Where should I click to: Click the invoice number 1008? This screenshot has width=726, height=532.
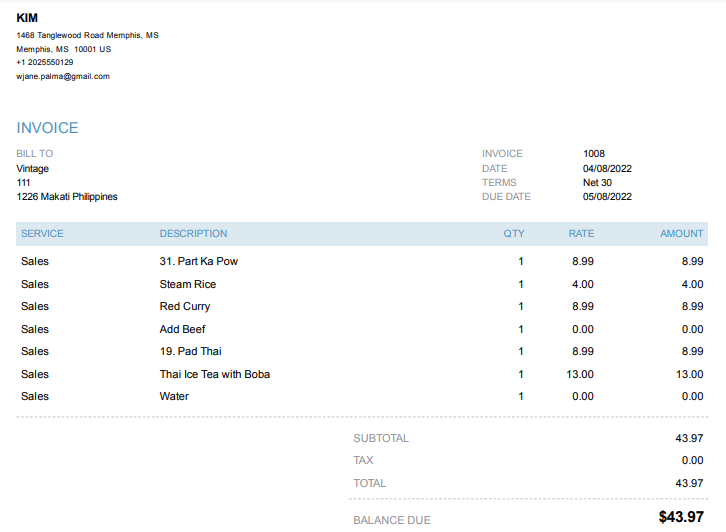[x=594, y=154]
